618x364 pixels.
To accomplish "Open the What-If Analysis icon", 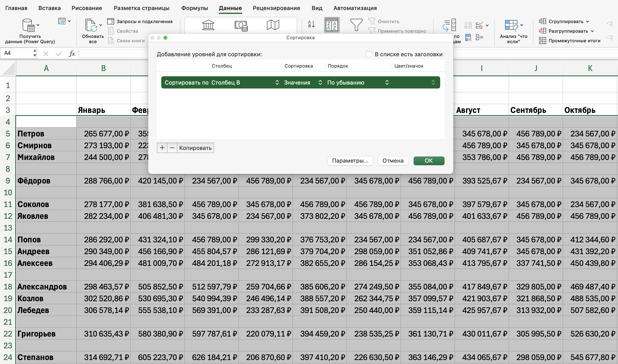I will (511, 25).
